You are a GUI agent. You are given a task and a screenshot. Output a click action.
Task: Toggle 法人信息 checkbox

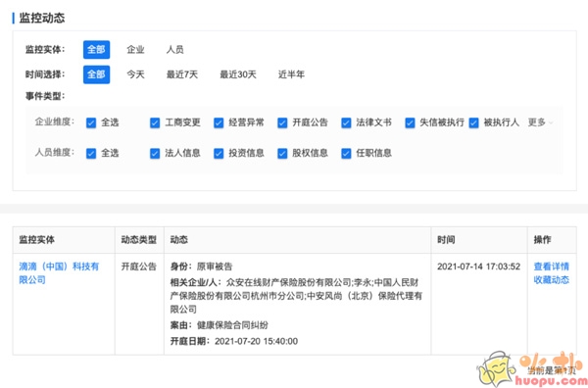pos(155,153)
